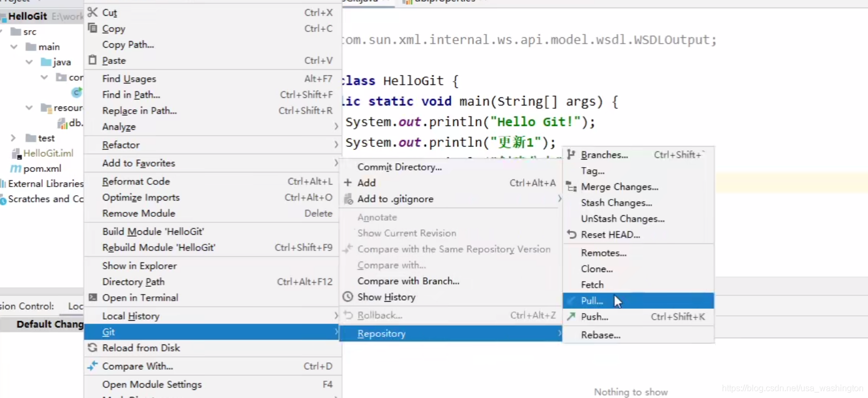
Task: Choose UnStash Changes... entry
Action: point(639,219)
